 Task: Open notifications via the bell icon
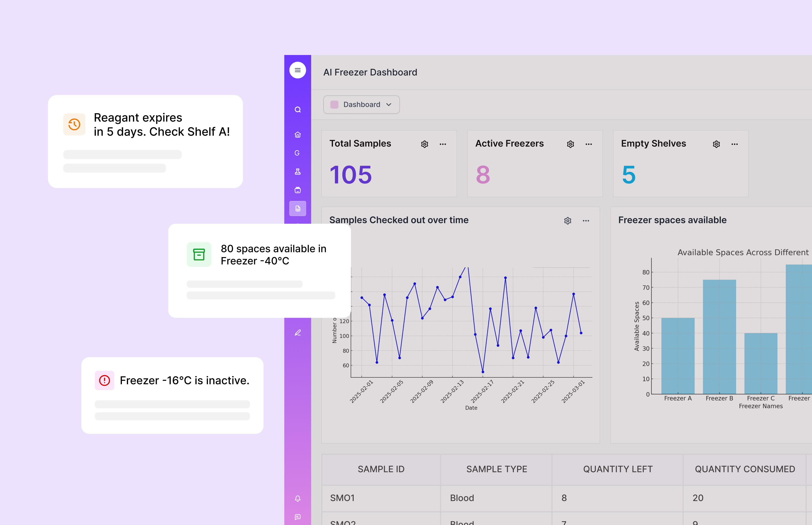[297, 498]
